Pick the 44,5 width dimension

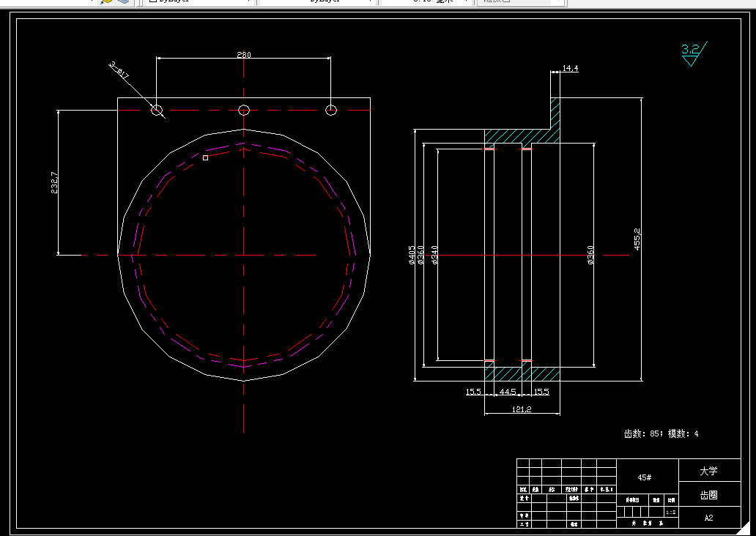[x=508, y=392]
